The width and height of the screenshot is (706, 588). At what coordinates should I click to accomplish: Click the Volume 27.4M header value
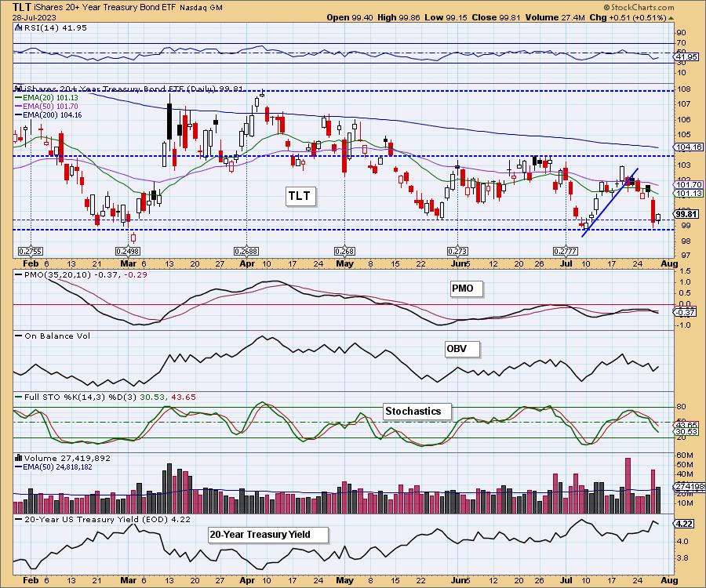(555, 17)
